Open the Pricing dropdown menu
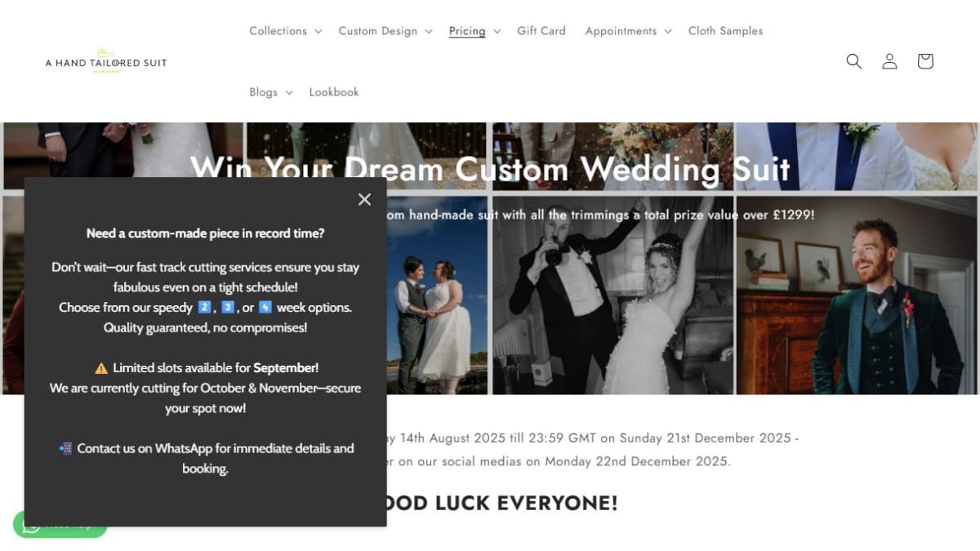Viewport: 980px width, 551px height. pyautogui.click(x=475, y=31)
